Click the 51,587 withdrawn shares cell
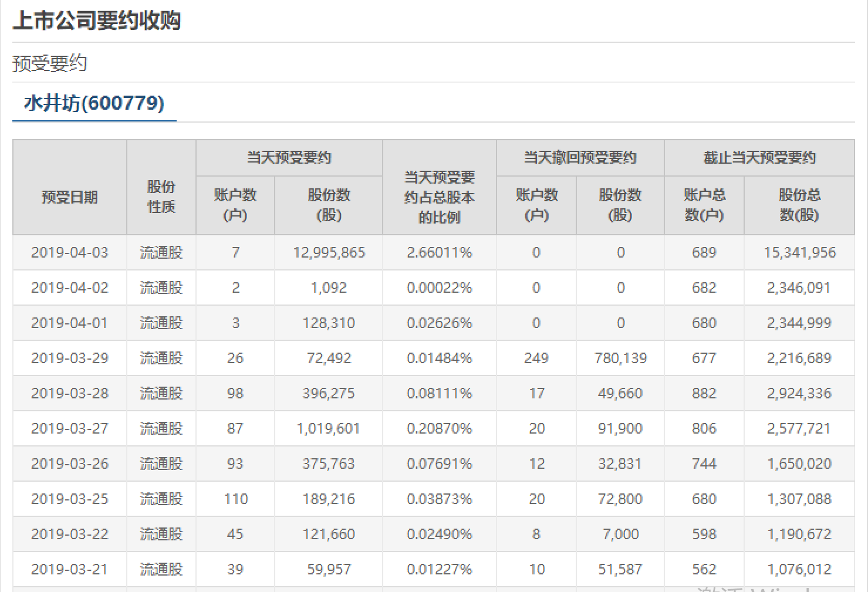The height and width of the screenshot is (592, 868). 620,570
